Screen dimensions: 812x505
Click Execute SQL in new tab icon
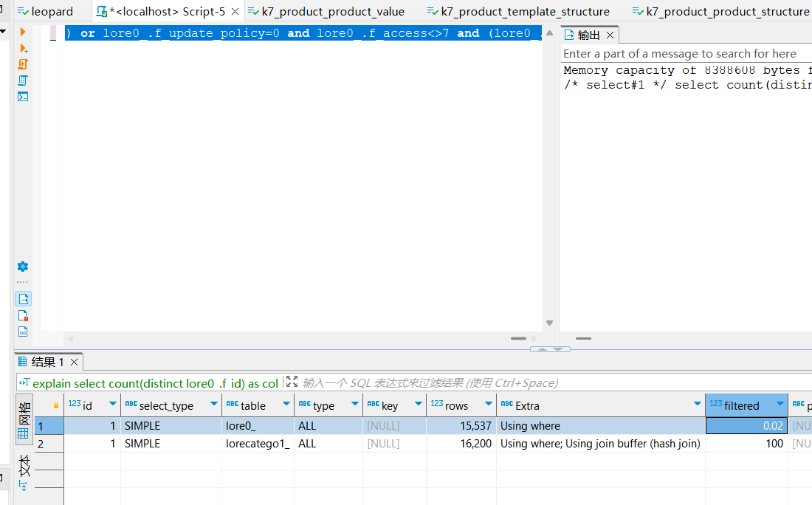pyautogui.click(x=23, y=48)
